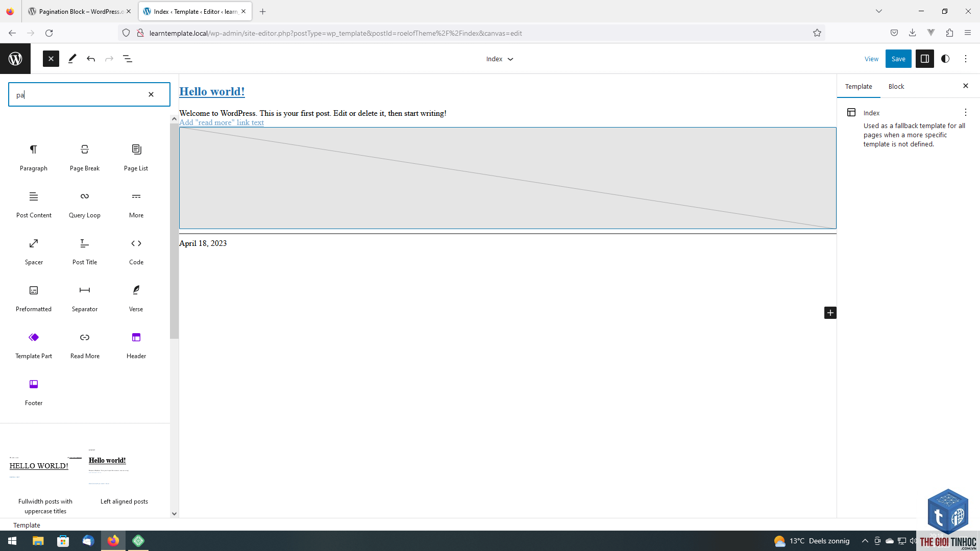
Task: Open the WordPress logo menu
Action: point(15,59)
